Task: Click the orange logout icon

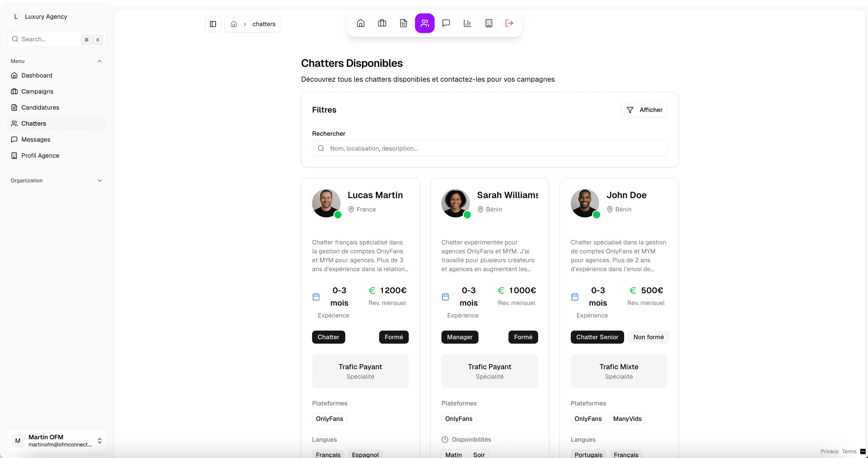Action: (x=509, y=23)
